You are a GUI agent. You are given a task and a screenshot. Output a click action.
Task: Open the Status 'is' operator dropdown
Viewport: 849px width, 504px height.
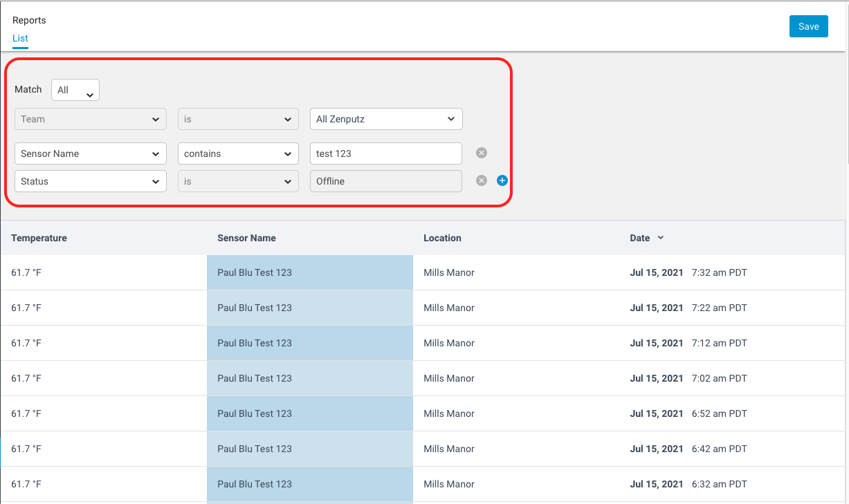(238, 181)
